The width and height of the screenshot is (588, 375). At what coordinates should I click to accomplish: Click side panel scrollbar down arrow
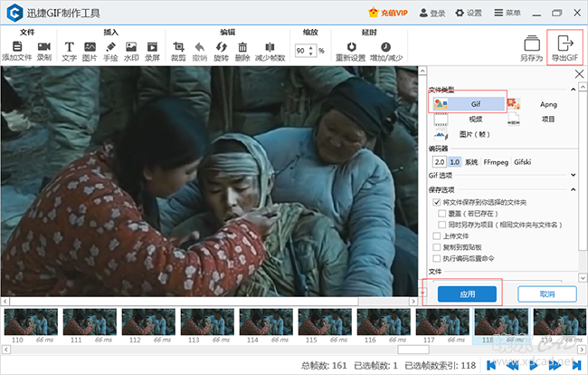click(583, 278)
